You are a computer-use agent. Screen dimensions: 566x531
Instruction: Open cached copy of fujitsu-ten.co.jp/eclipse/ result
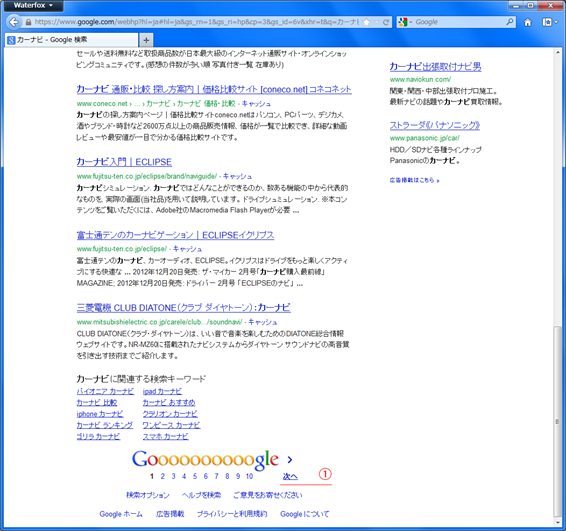187,249
